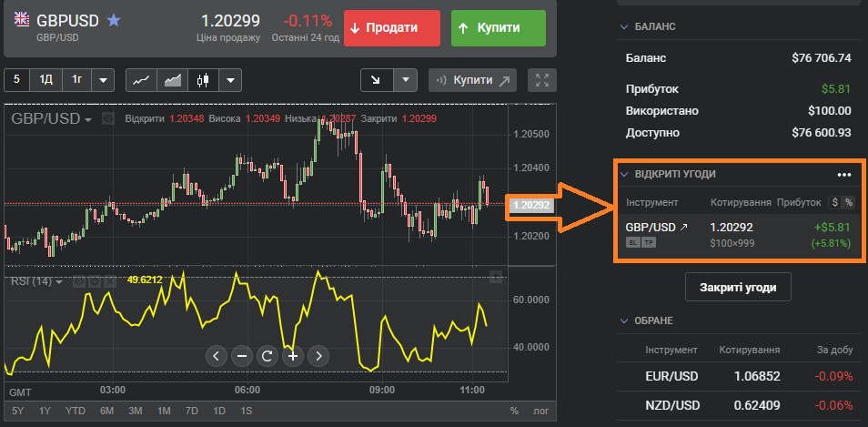This screenshot has height=427, width=868.
Task: Select the area chart type icon
Action: (x=172, y=80)
